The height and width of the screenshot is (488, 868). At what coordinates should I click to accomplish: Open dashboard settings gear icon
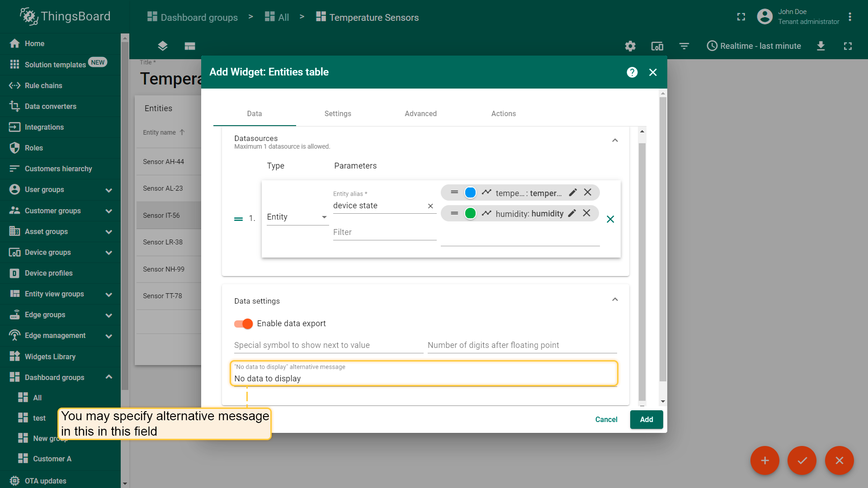pos(630,46)
